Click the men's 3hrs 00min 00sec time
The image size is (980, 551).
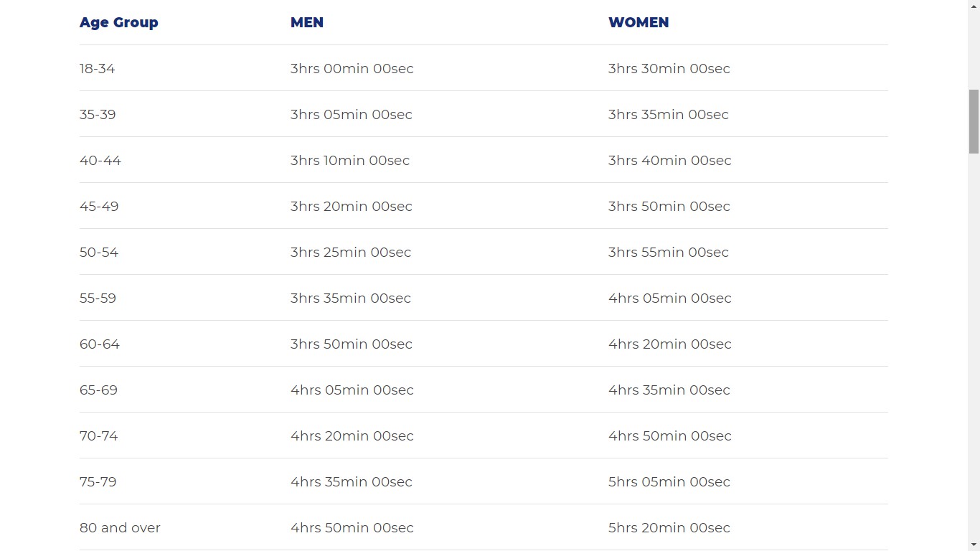point(352,69)
